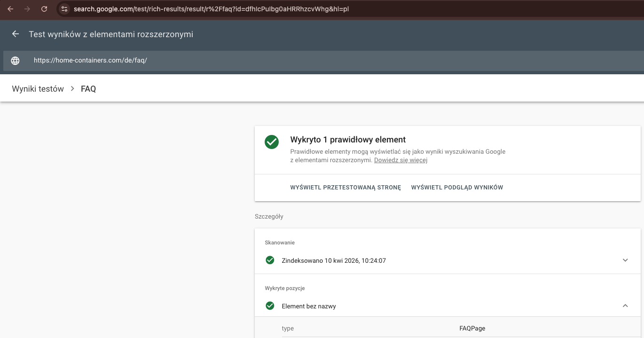Click the browser address bar URL

point(211,9)
